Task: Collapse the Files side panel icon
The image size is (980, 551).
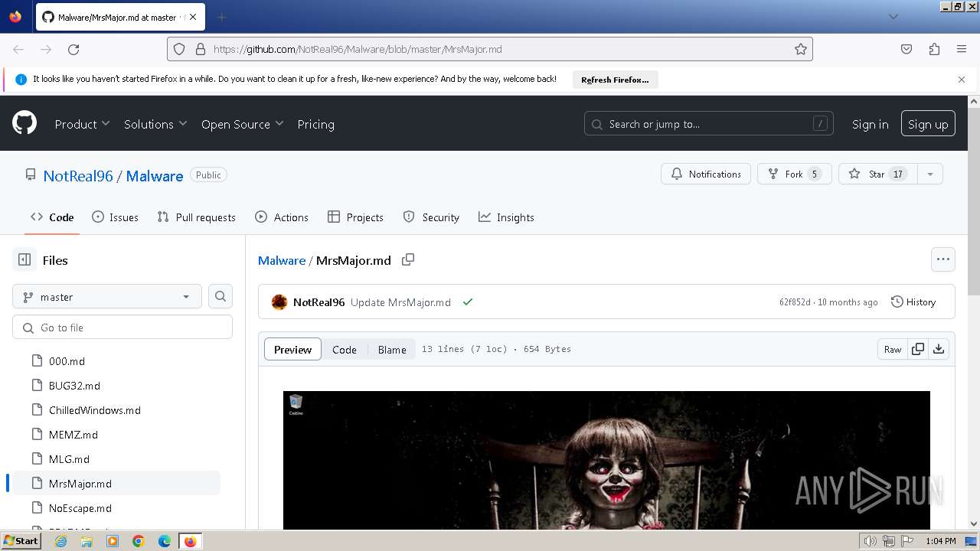Action: point(24,260)
